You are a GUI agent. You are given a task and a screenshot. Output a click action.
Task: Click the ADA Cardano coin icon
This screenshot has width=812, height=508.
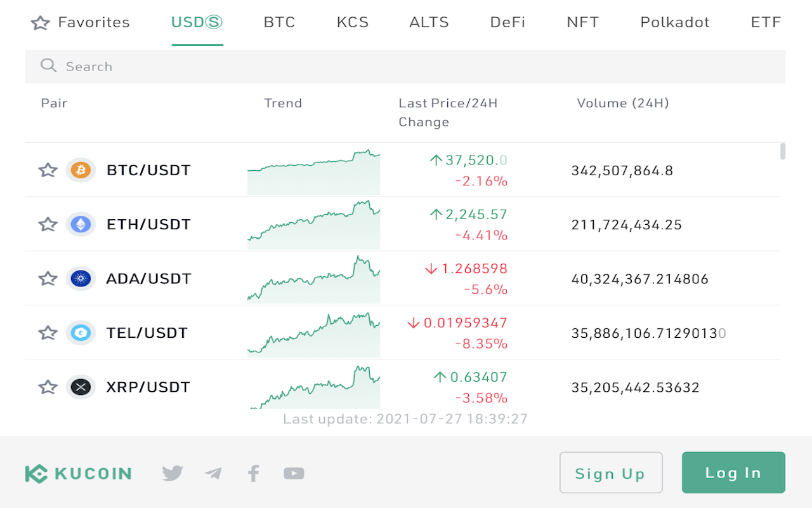tap(81, 278)
